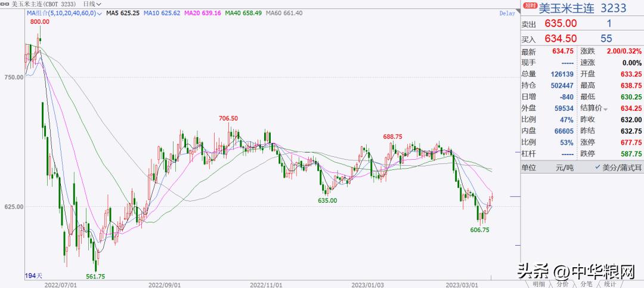
Task: Click the 外盘 value 59534
Action: coord(563,109)
